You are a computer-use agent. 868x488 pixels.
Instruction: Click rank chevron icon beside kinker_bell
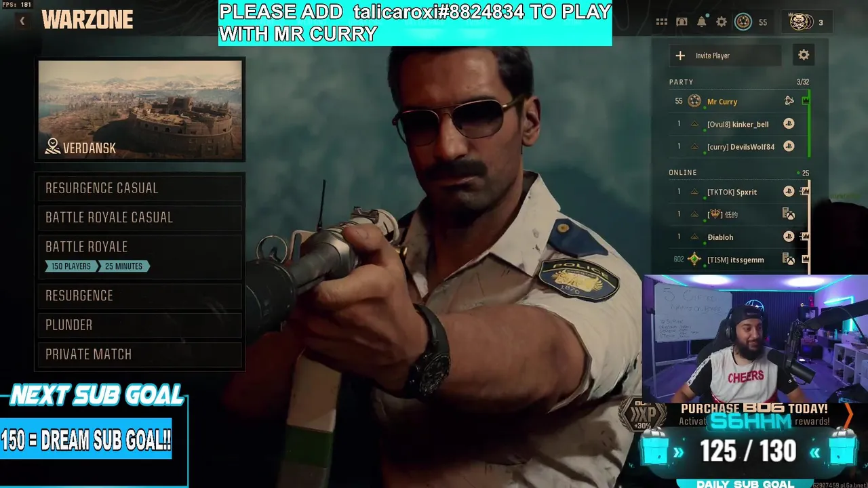point(694,124)
